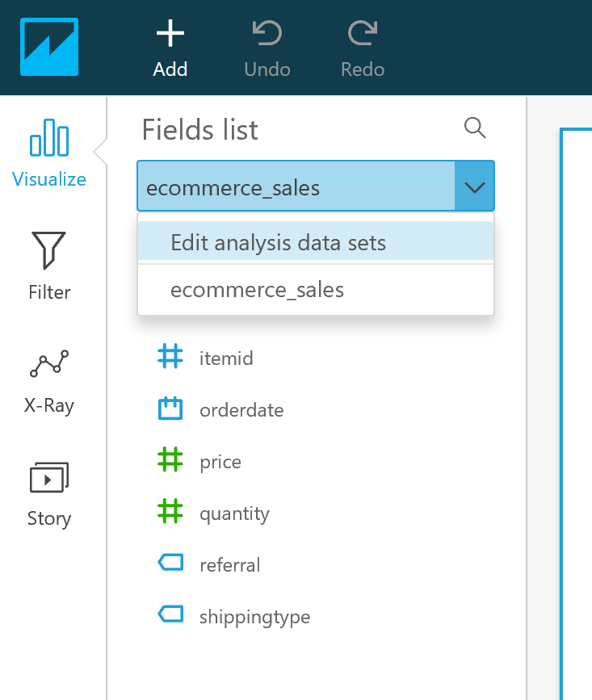Search the fields list magnifier icon
Image resolution: width=592 pixels, height=700 pixels.
point(475,128)
